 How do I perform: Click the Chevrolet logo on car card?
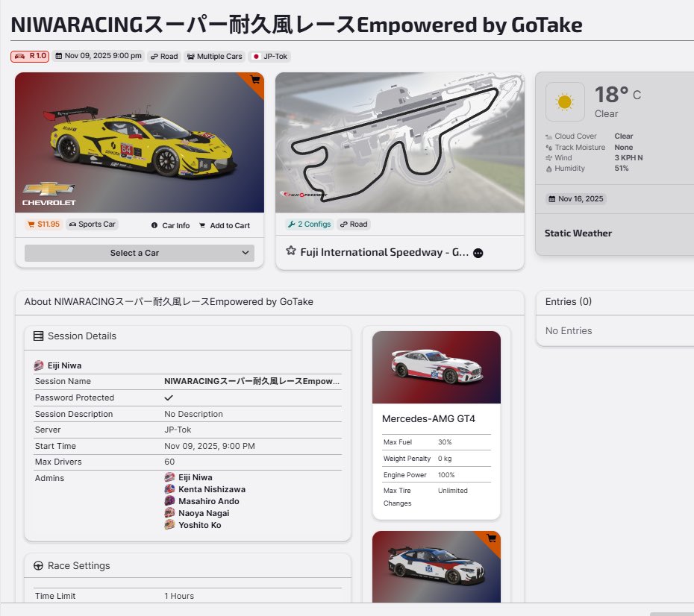[49, 194]
